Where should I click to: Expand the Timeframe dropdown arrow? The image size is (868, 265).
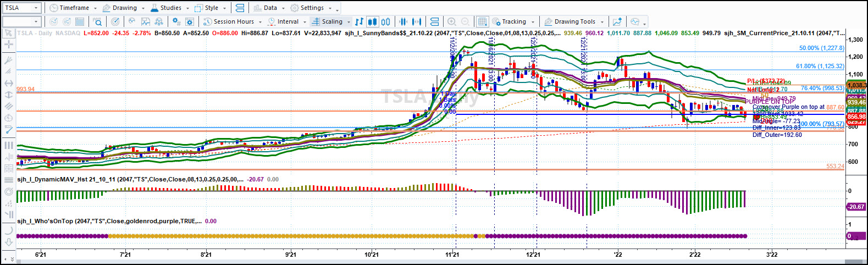click(95, 8)
